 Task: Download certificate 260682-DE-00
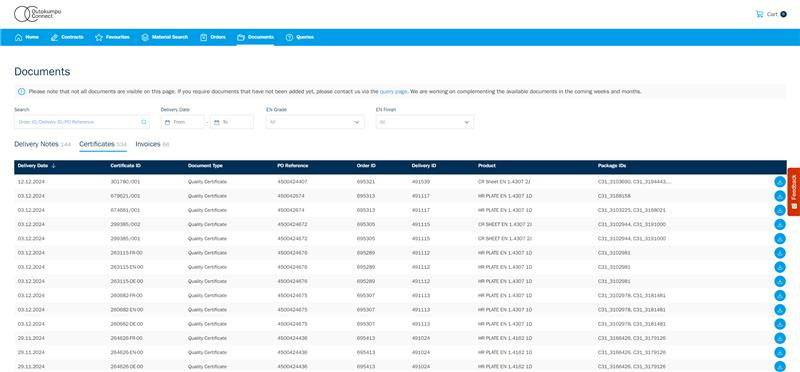[x=780, y=324]
